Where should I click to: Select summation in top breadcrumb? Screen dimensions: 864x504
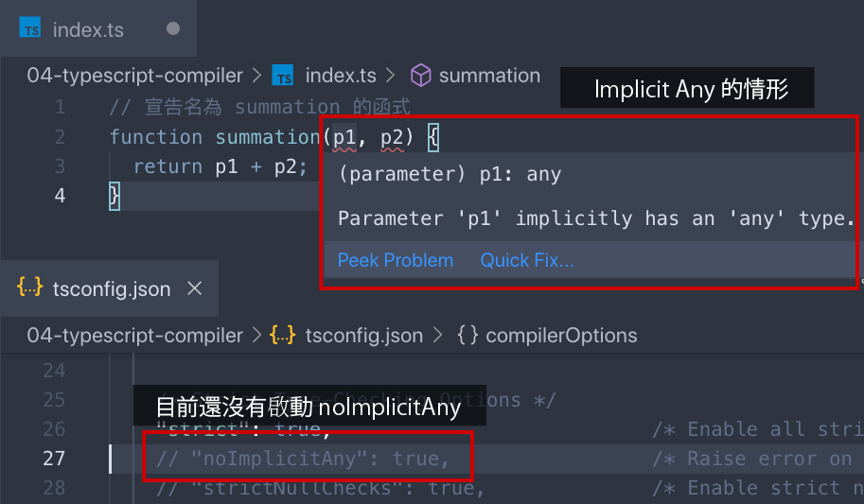point(489,76)
